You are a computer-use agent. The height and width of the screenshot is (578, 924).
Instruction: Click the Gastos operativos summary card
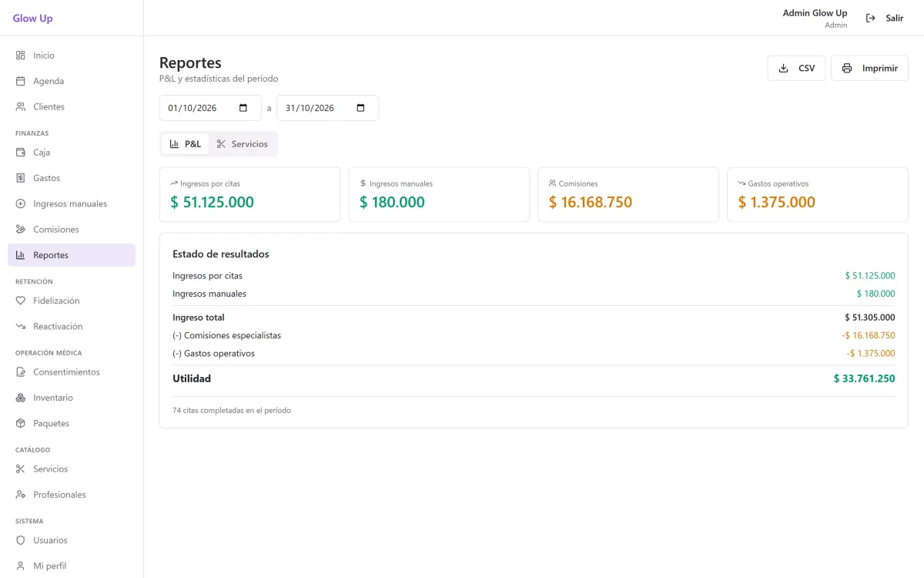[x=818, y=195]
